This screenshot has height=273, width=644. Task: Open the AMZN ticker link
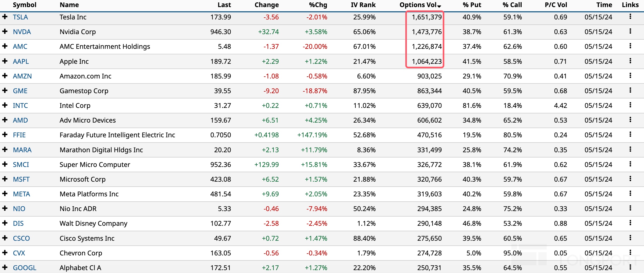22,76
